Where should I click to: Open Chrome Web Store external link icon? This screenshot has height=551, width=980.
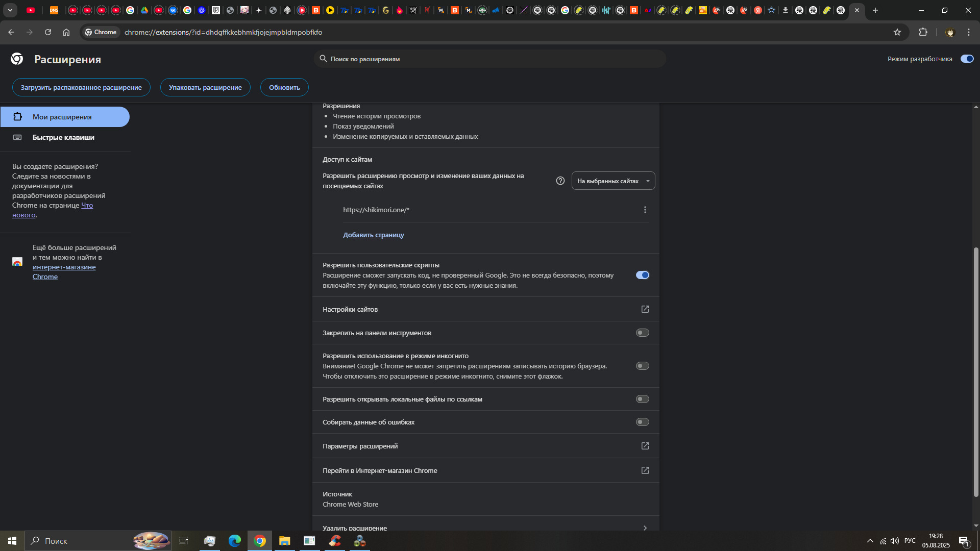click(x=645, y=470)
